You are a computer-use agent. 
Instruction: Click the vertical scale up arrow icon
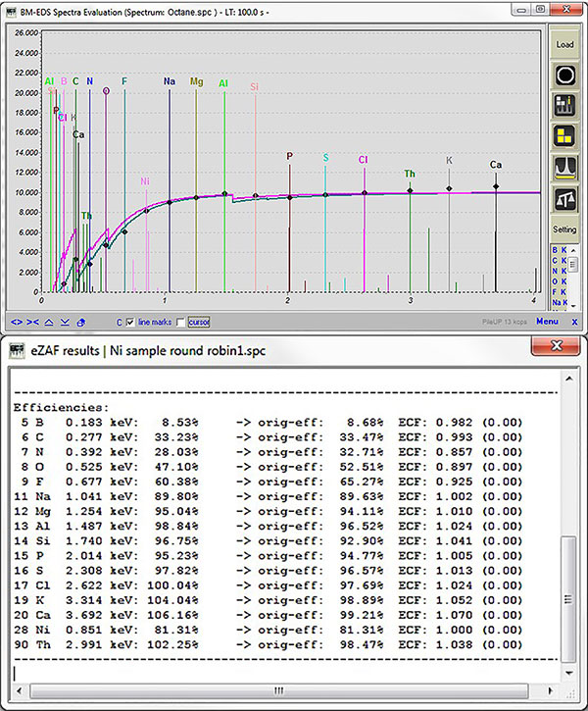point(49,322)
